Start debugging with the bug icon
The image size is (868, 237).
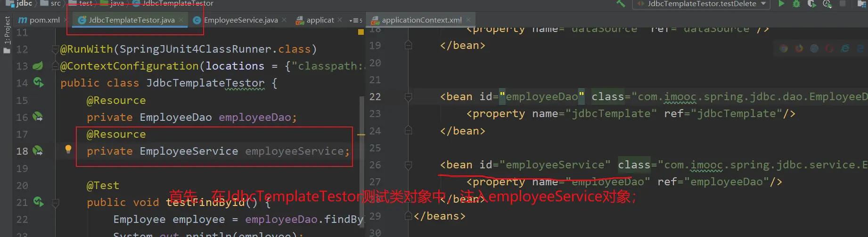click(796, 4)
